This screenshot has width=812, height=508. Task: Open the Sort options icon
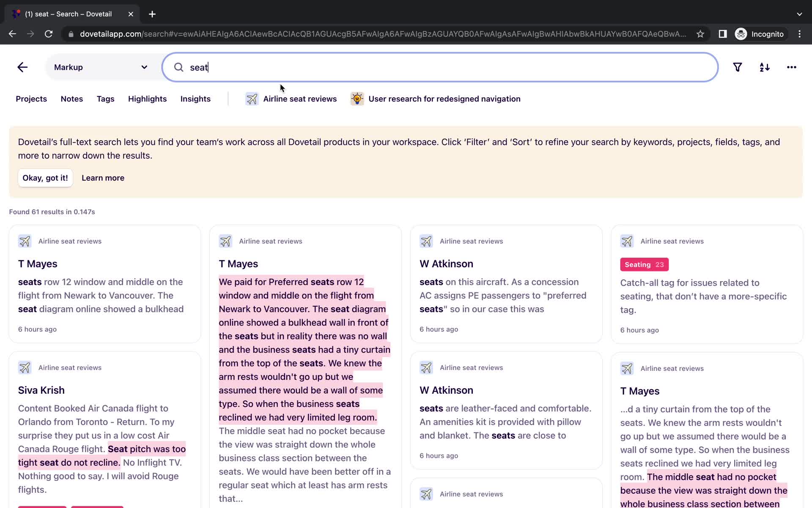(x=764, y=67)
